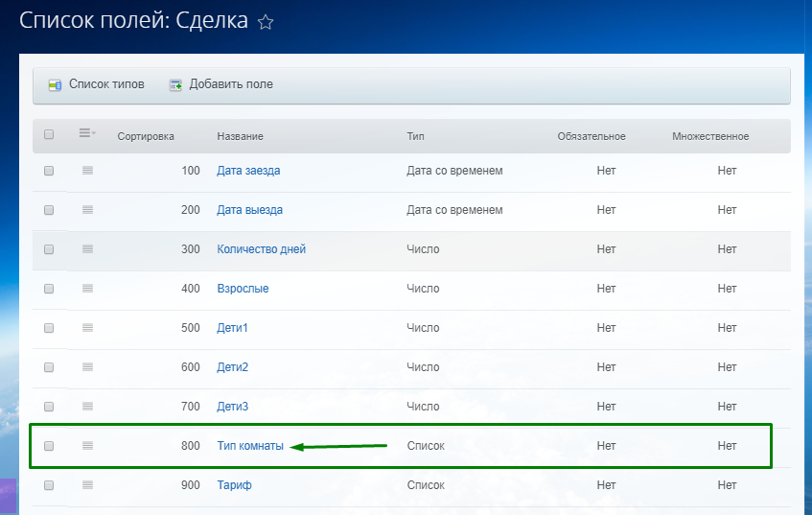
Task: Open the Тип комнаты field link
Action: (250, 446)
